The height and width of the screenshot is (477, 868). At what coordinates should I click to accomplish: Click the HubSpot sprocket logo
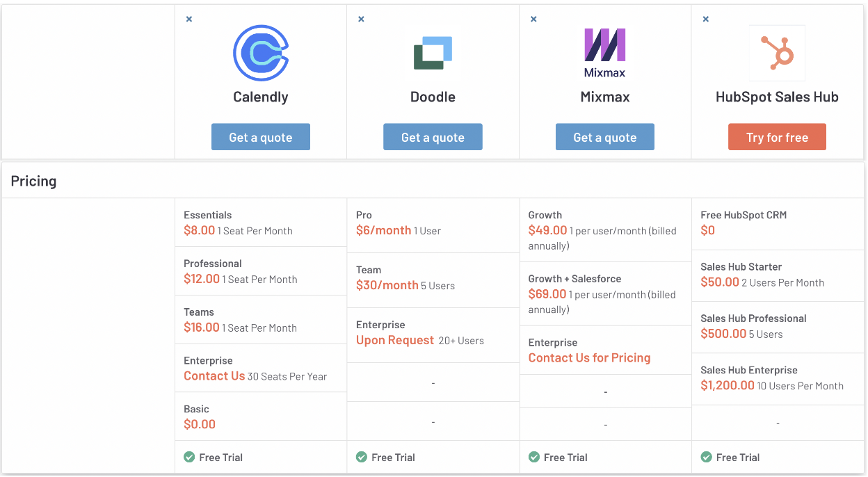(777, 53)
